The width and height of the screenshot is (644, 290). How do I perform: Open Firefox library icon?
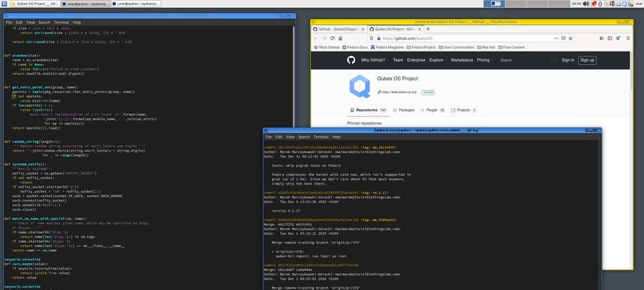[x=602, y=38]
